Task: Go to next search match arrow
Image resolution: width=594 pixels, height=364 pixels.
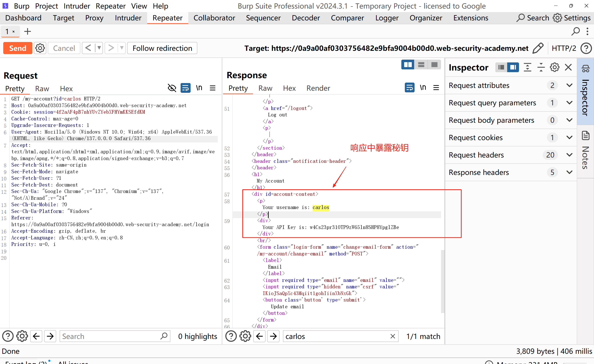Action: [273, 336]
